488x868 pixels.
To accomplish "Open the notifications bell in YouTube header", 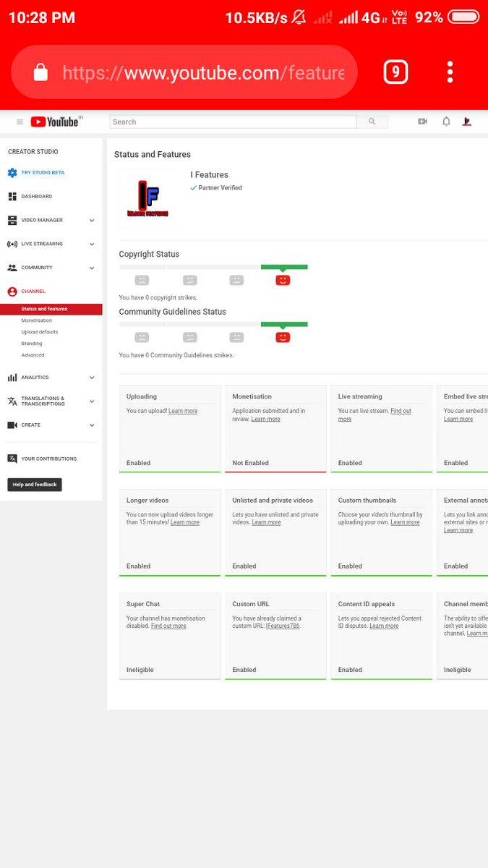I will click(446, 122).
